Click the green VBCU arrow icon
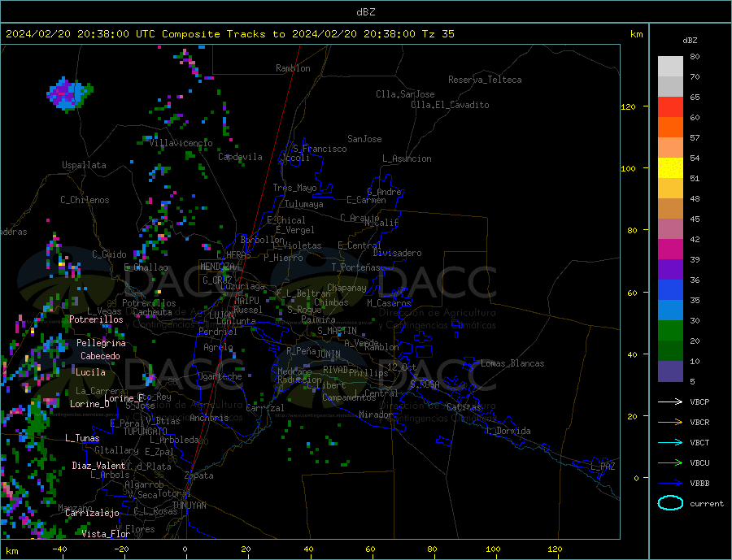 click(670, 463)
